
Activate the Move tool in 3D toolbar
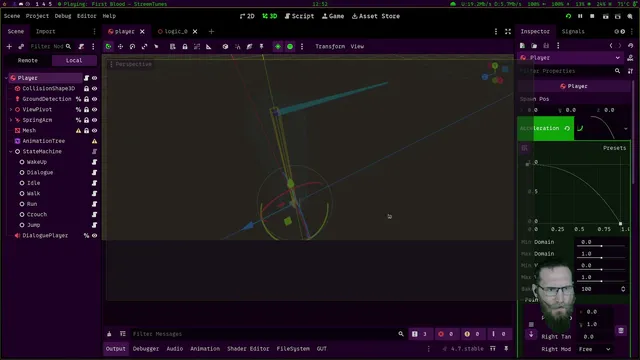pyautogui.click(x=120, y=47)
